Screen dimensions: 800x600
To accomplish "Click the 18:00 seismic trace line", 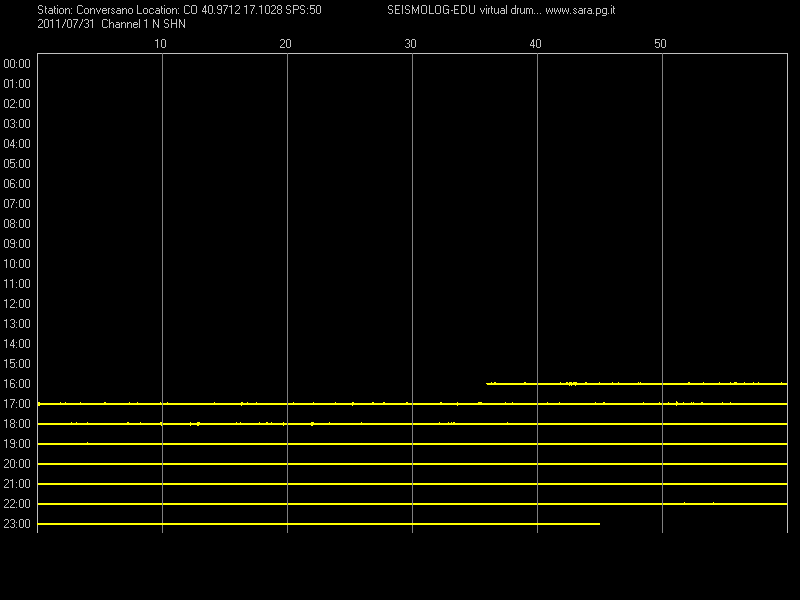I will (x=412, y=423).
